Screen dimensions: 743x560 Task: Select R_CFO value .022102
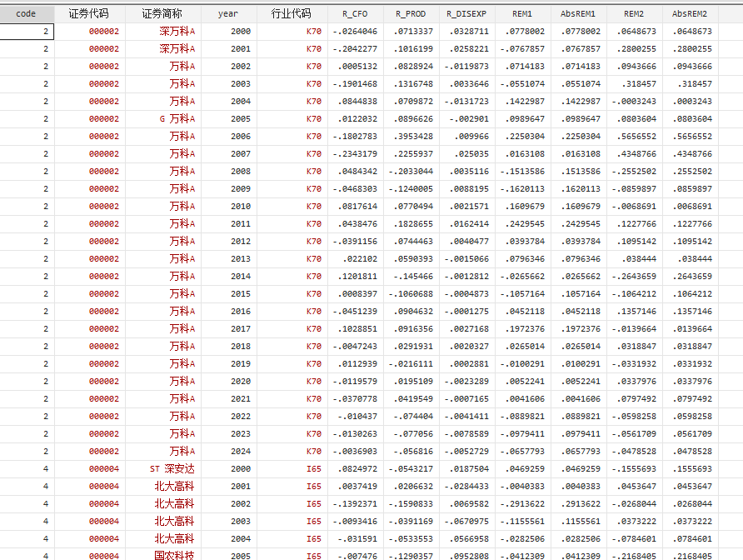(x=360, y=259)
